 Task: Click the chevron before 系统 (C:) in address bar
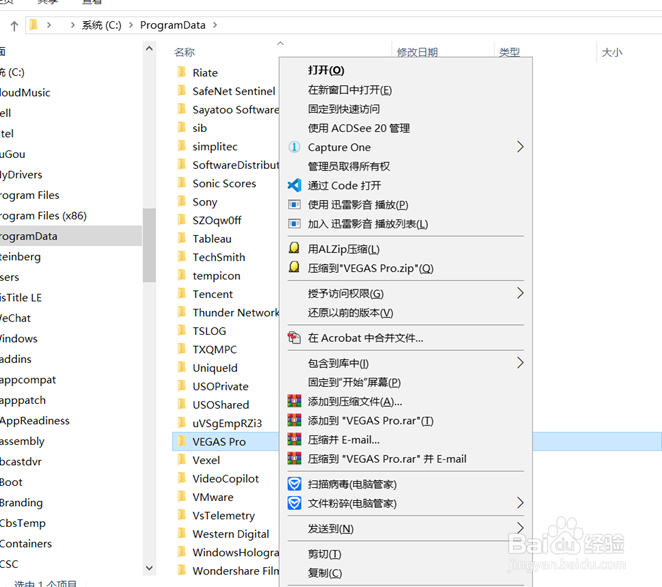coord(73,25)
